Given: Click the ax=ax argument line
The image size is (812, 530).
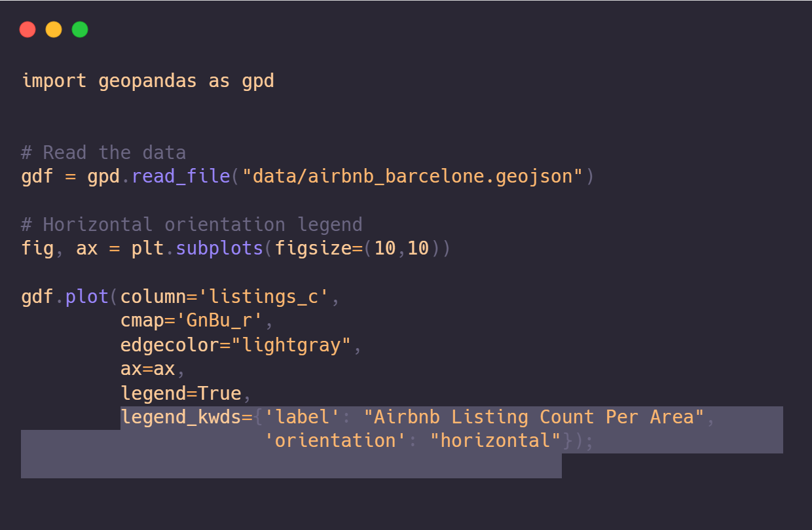Looking at the screenshot, I should (x=148, y=369).
